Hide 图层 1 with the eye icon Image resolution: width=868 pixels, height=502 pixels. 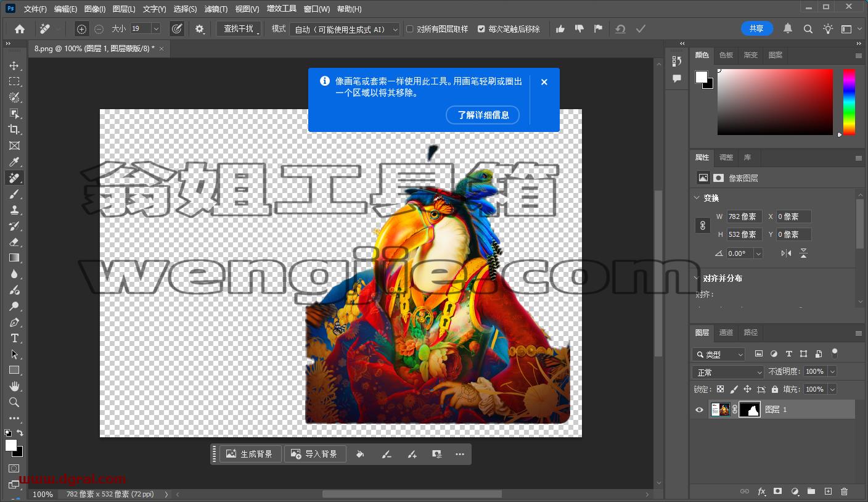point(699,409)
